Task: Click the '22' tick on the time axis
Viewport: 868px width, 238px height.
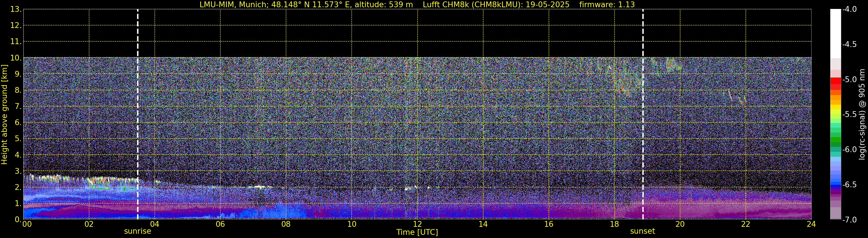Action: point(746,224)
